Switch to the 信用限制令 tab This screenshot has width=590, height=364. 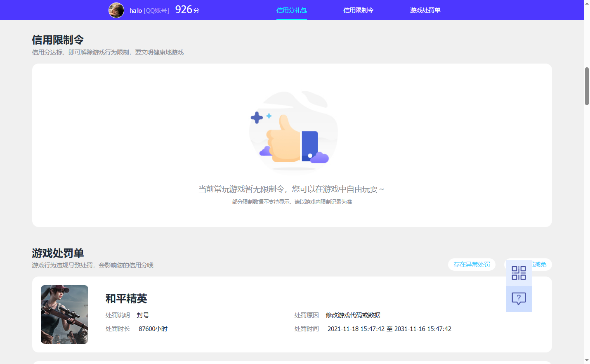359,10
